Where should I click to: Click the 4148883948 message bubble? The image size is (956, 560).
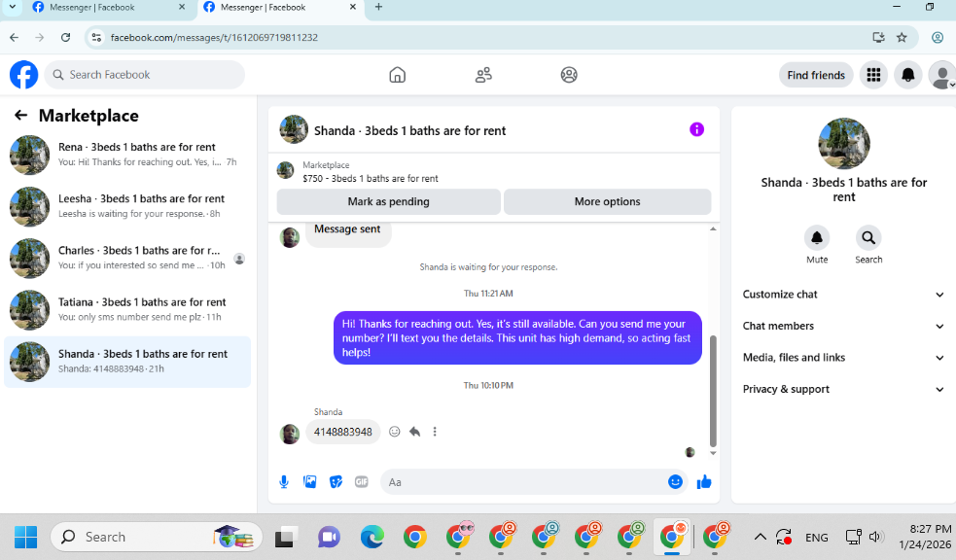342,432
